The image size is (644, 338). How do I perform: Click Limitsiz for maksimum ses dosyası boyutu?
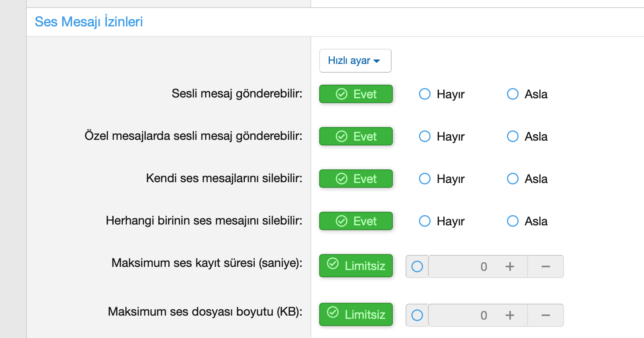356,314
